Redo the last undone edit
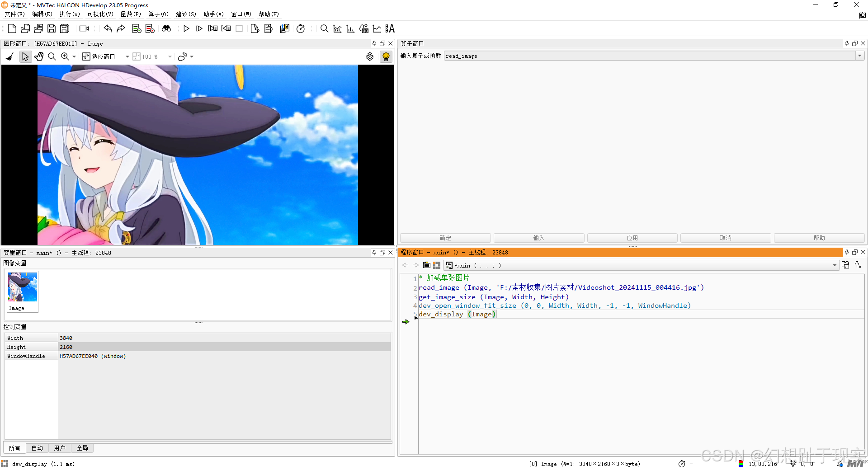 click(121, 29)
